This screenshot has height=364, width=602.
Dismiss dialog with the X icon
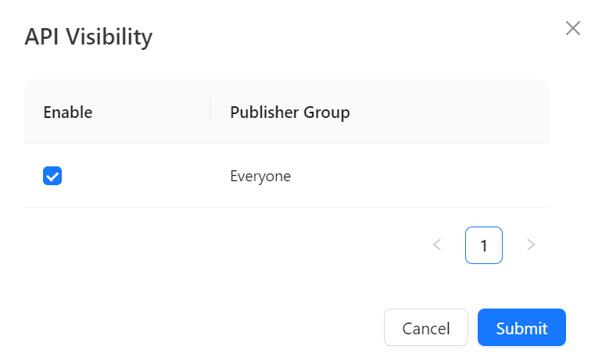click(572, 29)
